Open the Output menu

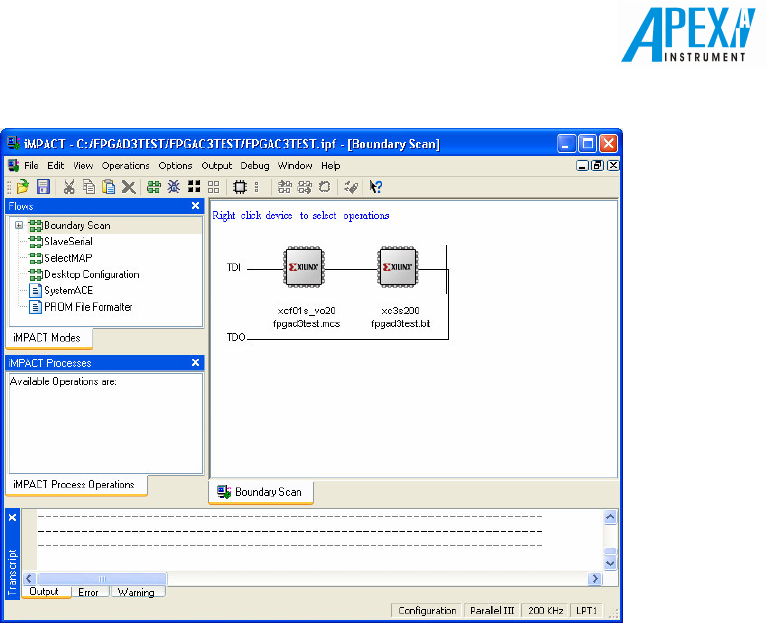click(217, 166)
